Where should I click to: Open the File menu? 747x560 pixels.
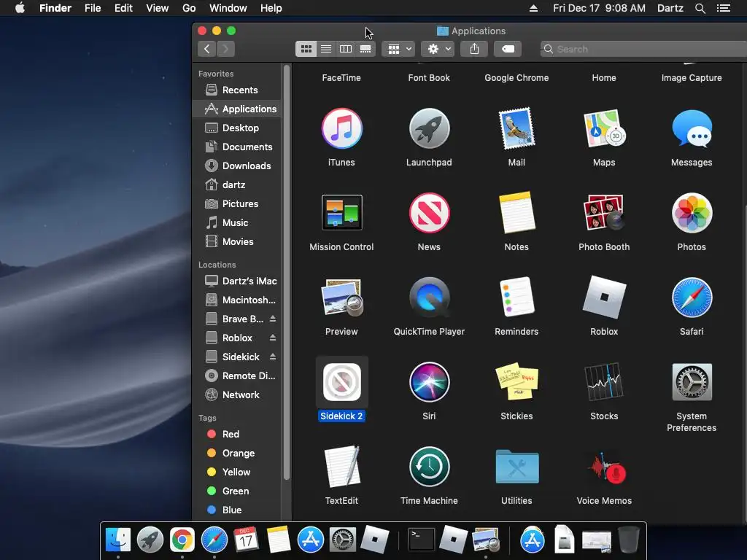tap(93, 8)
